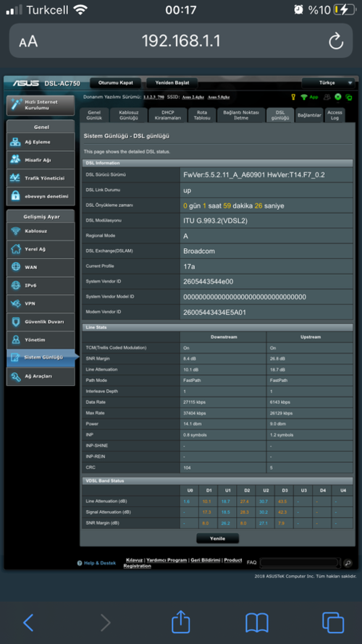Click downstream SNR Margin 8.4 dB
Image resolution: width=362 pixels, height=644 pixels.
click(x=190, y=359)
